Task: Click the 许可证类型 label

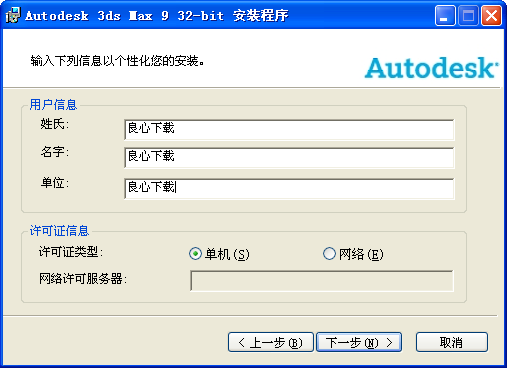Action: pyautogui.click(x=71, y=252)
